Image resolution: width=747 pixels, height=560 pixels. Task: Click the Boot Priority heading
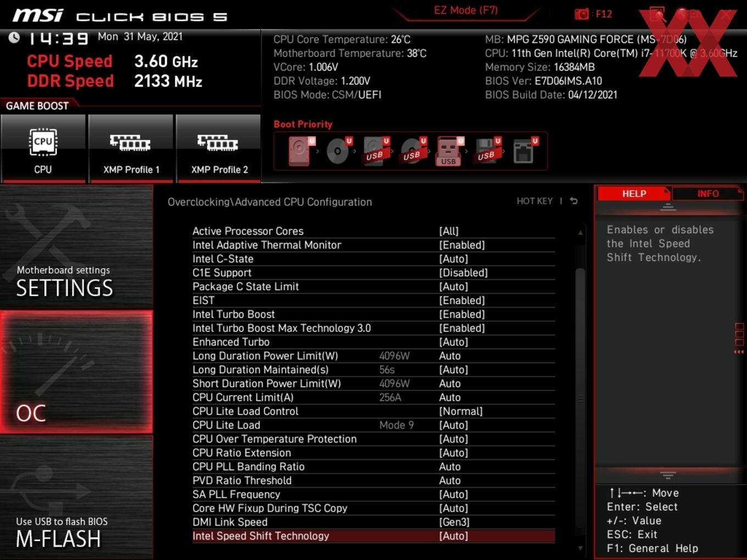click(303, 124)
